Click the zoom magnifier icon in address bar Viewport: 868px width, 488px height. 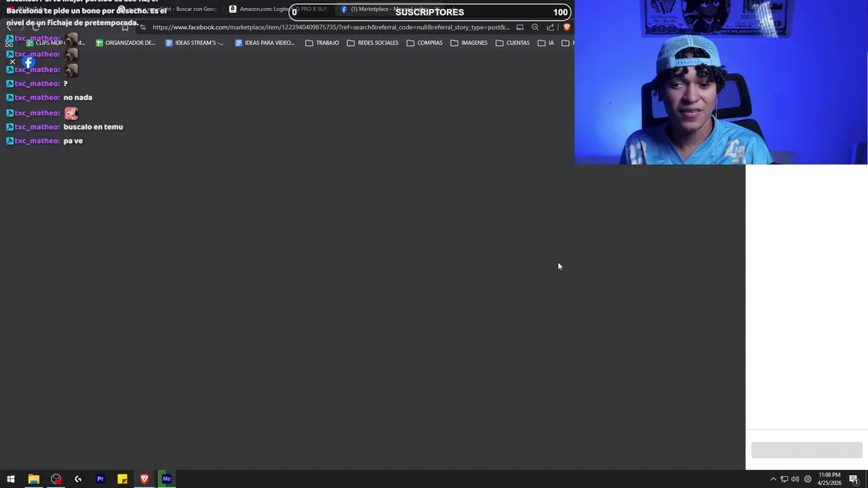pyautogui.click(x=535, y=27)
